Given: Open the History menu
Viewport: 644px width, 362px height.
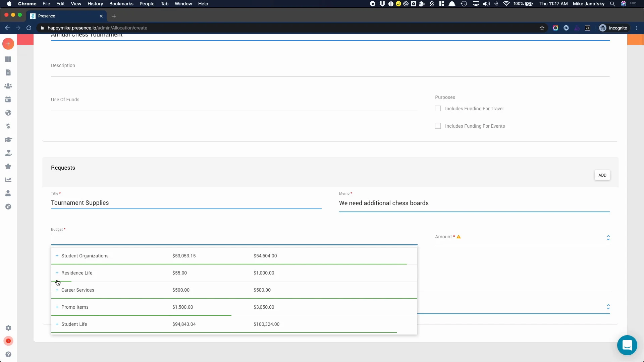Looking at the screenshot, I should [95, 4].
